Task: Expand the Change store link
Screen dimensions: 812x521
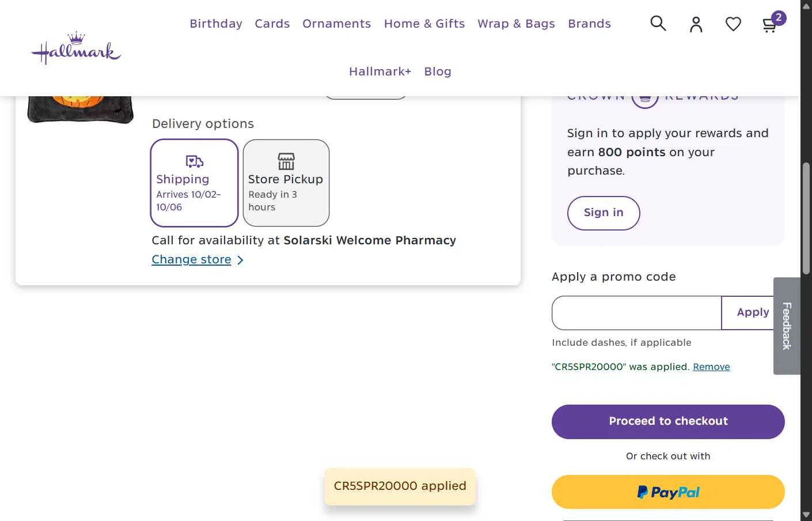Action: click(198, 260)
